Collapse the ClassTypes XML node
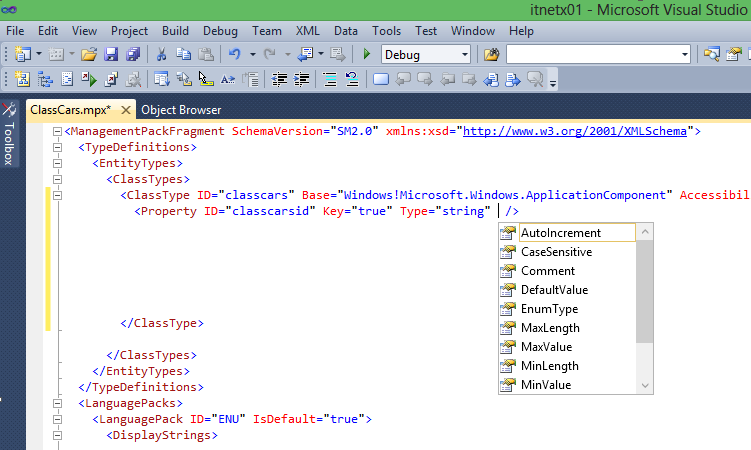 pos(57,180)
